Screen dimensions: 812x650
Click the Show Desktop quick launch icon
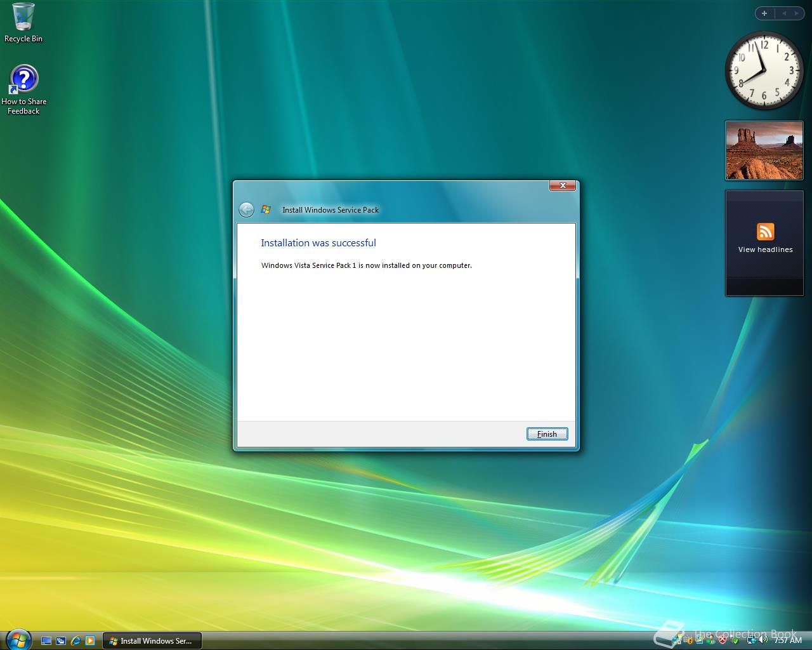tap(46, 641)
